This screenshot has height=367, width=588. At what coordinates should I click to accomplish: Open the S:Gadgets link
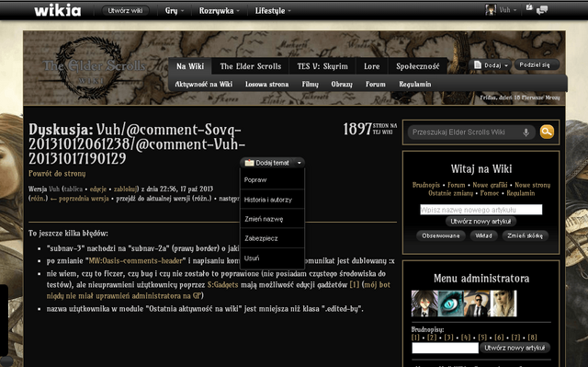coord(222,285)
